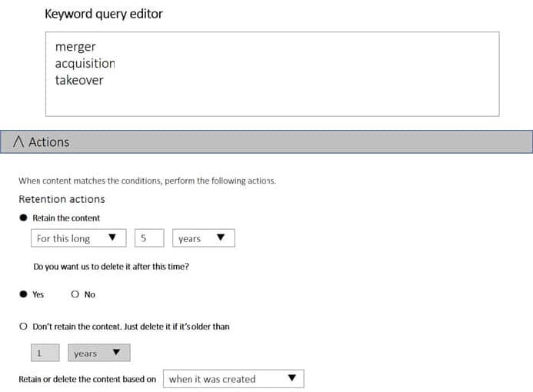Select 'Don't retain the content' radio option
The width and height of the screenshot is (533, 392).
23,327
